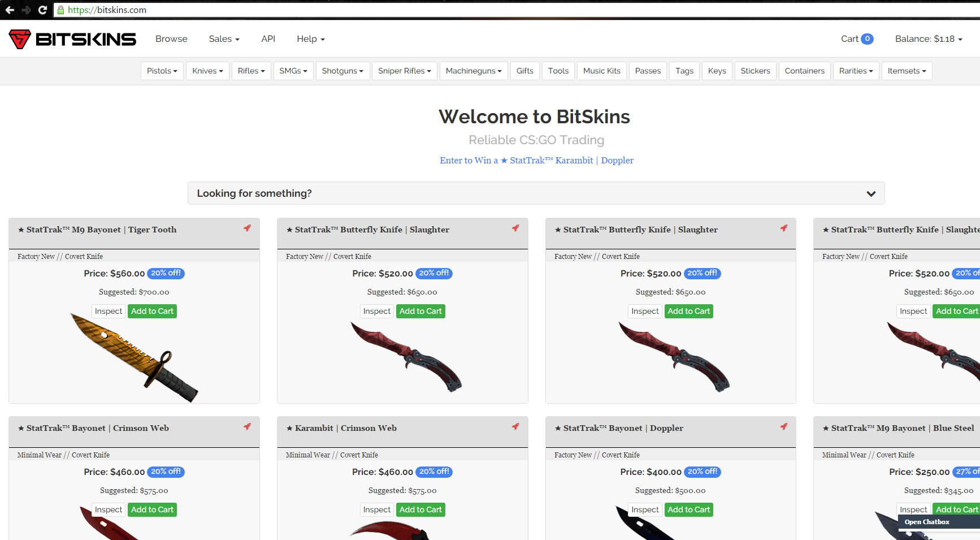Image resolution: width=980 pixels, height=540 pixels.
Task: Open the StatTrak Bayonet Crimson Web title
Action: [93, 428]
